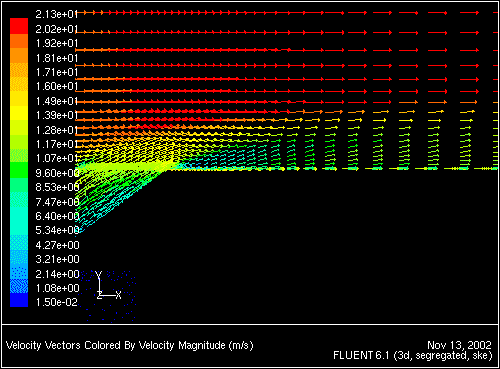Click the 9.60e+00 legend label
Screen dimensions: 500x369
click(57, 173)
